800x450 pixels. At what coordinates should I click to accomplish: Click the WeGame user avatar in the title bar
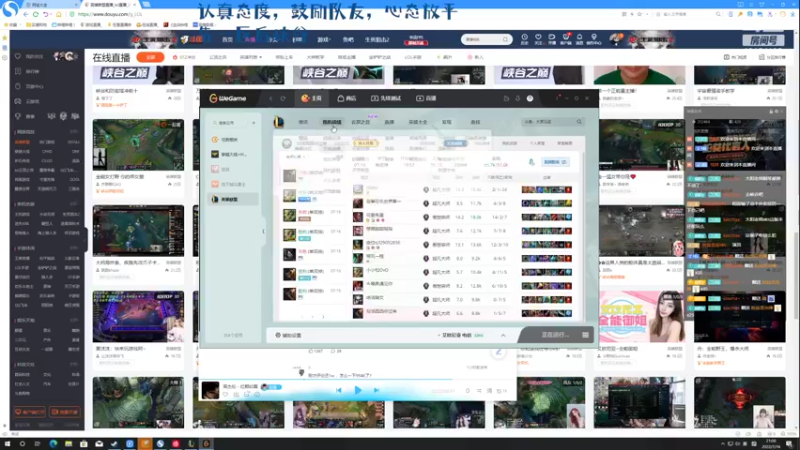click(x=530, y=98)
